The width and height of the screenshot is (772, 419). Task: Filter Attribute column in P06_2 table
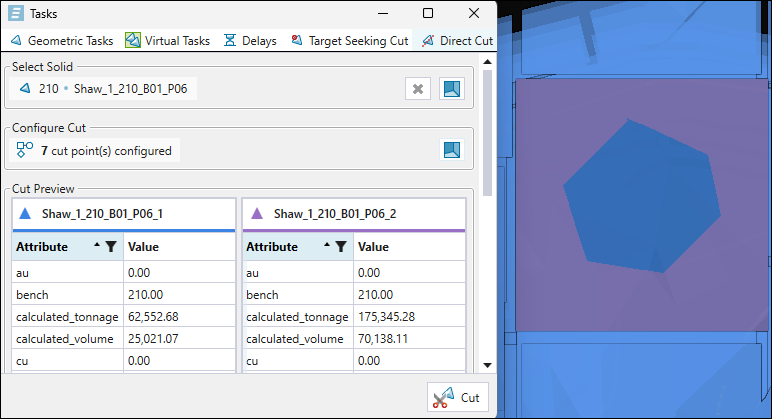341,247
